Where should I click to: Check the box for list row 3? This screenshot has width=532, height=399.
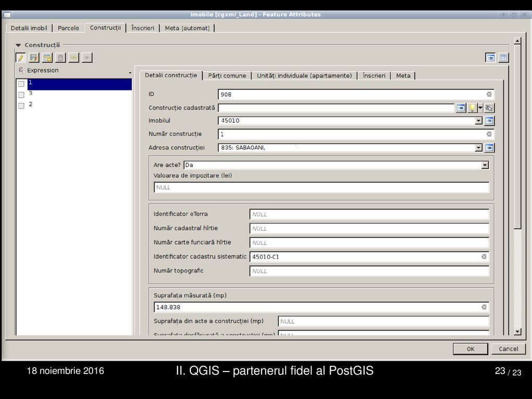click(21, 95)
